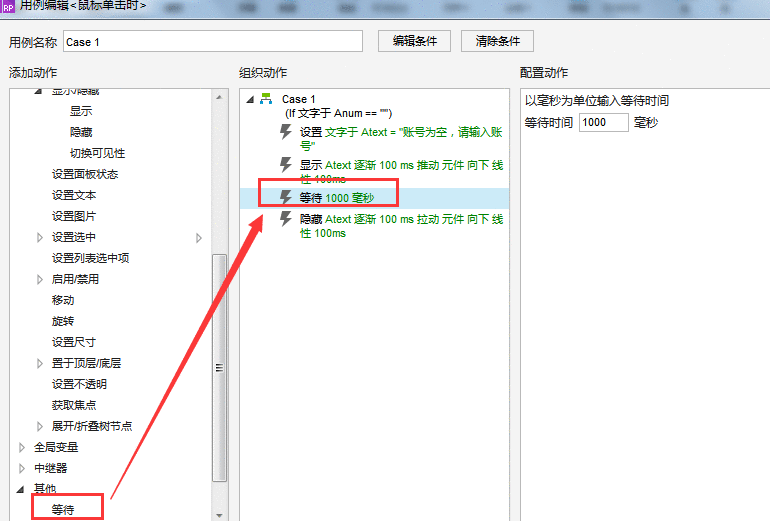Collapse the Case 1 tree node
This screenshot has width=770, height=521.
(250, 100)
